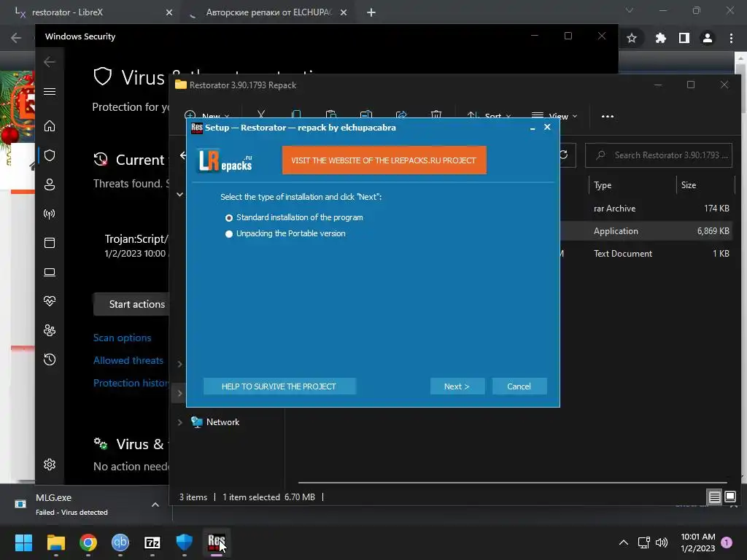Screen dimensions: 747x560
Task: Open Chrome three-dot menu
Action: 731,38
